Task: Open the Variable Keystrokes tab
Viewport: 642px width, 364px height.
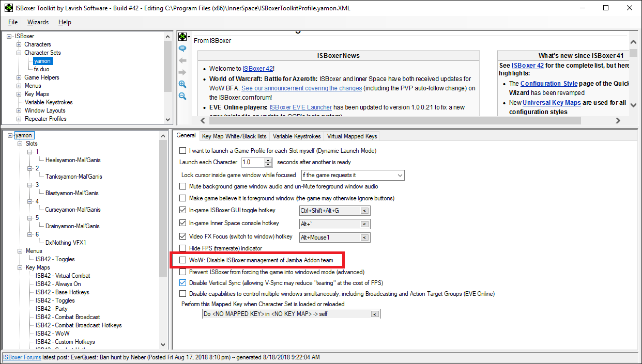Action: pos(297,136)
